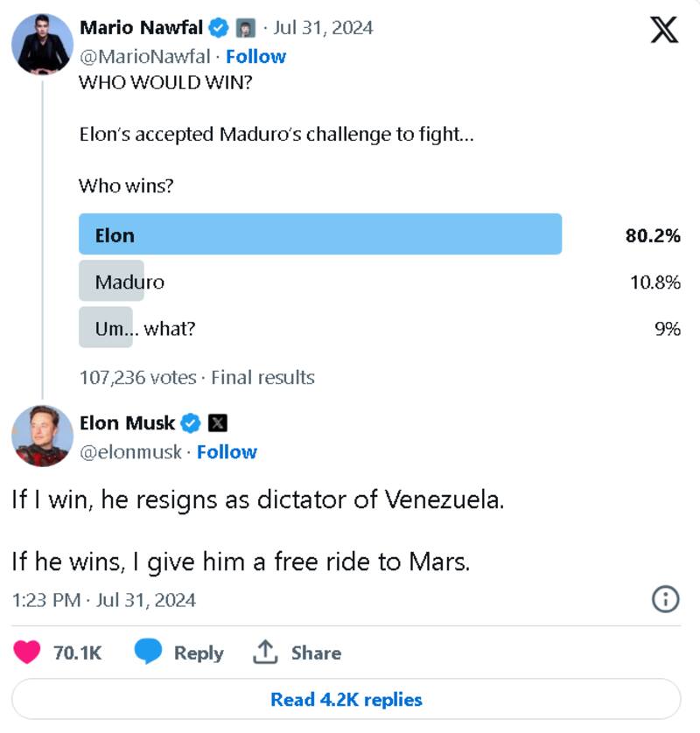Click the X logo icon
This screenshot has width=700, height=733.
665,28
